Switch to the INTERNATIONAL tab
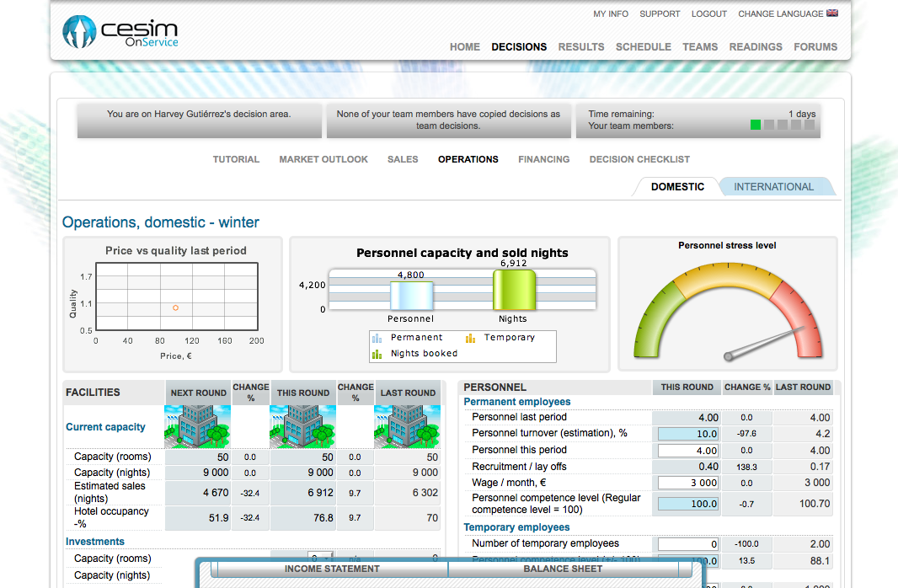This screenshot has height=588, width=898. click(x=775, y=186)
